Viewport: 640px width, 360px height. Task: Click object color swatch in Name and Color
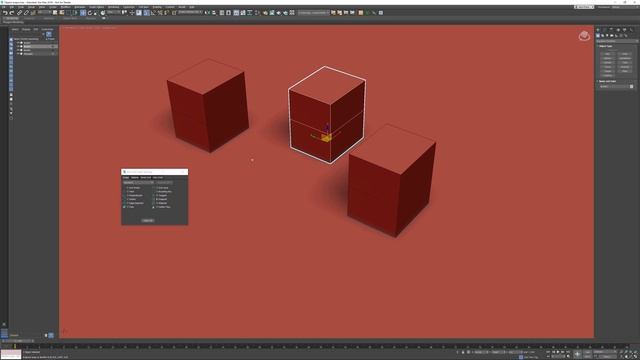coord(631,87)
